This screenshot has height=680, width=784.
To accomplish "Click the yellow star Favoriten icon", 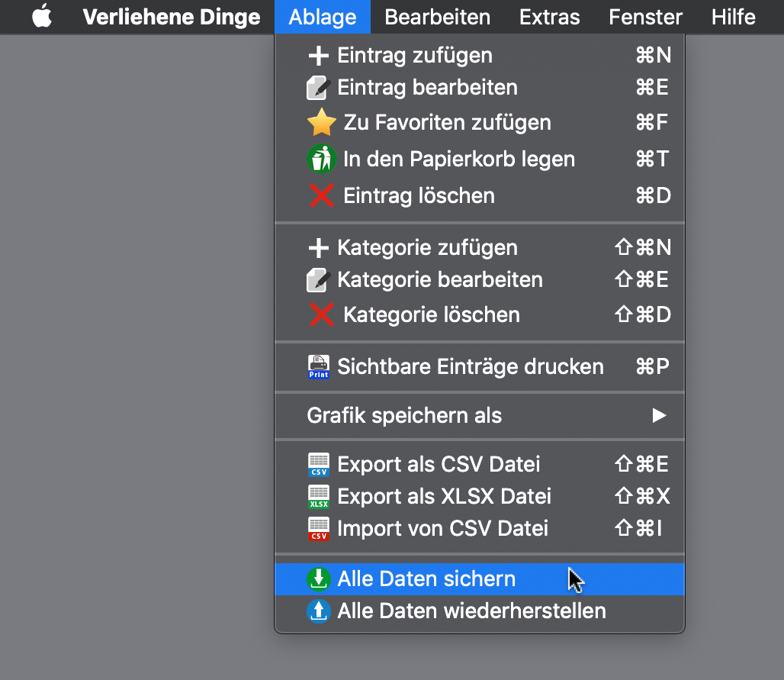I will coord(321,123).
